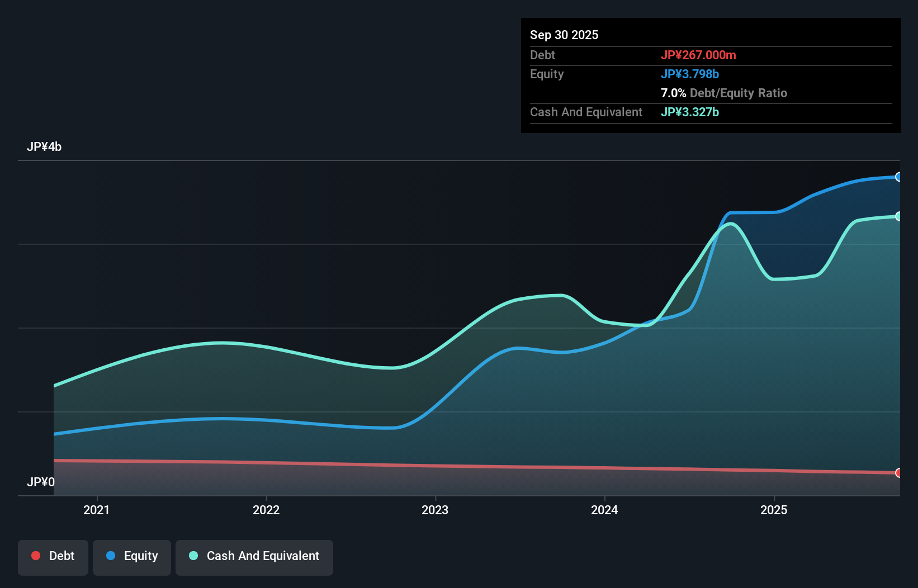The width and height of the screenshot is (918, 588).
Task: Toggle the Cash And Equivalent series visibility
Action: point(254,557)
